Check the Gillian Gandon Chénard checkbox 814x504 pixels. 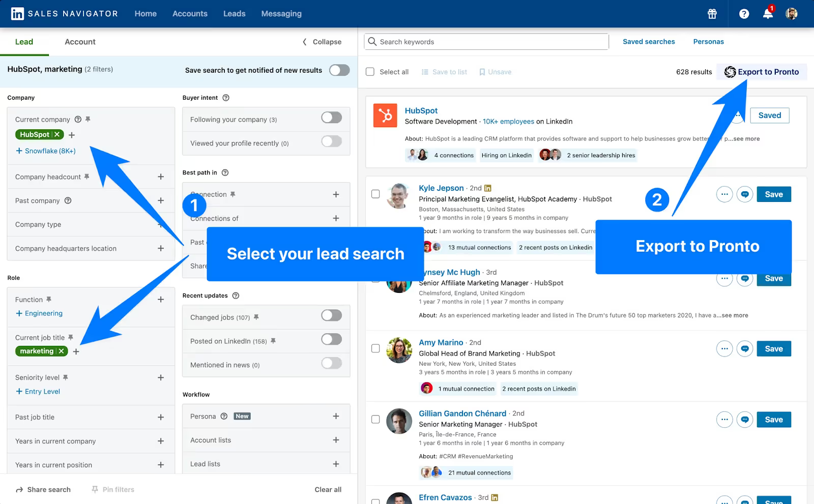(375, 419)
